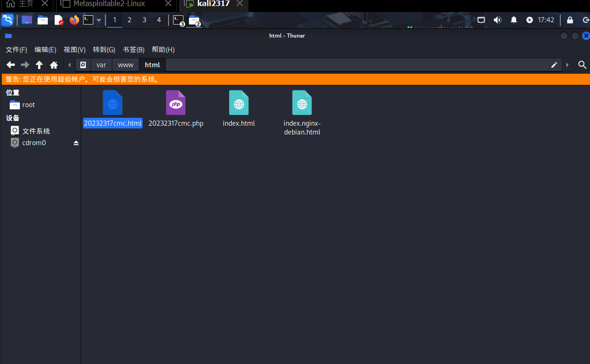Image resolution: width=590 pixels, height=364 pixels.
Task: Switch to workspace 3
Action: [144, 20]
